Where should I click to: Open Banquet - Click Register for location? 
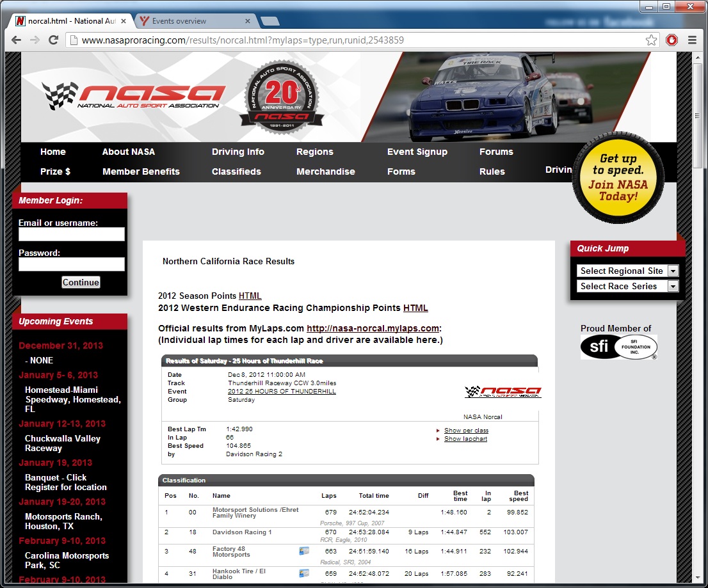click(x=66, y=482)
